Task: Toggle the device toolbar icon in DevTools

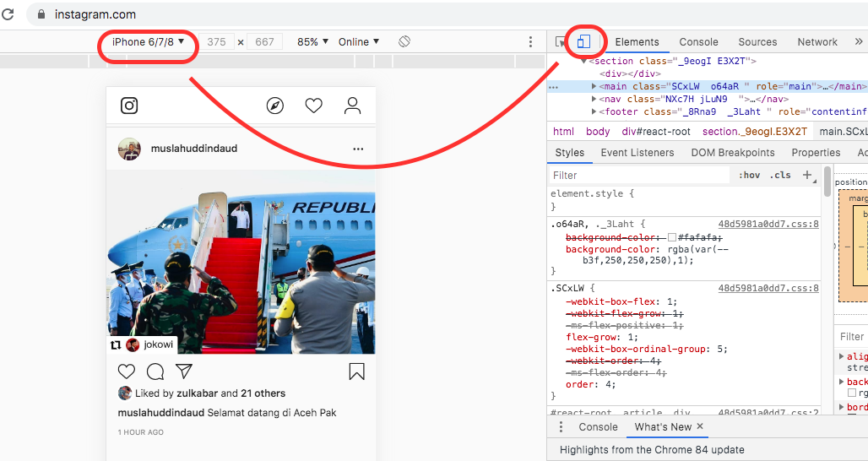Action: click(x=583, y=41)
